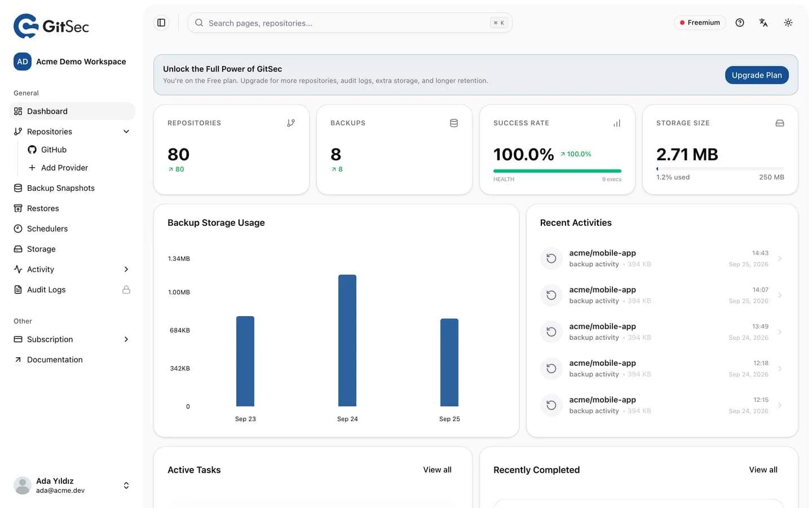Open the language translation icon

[764, 23]
